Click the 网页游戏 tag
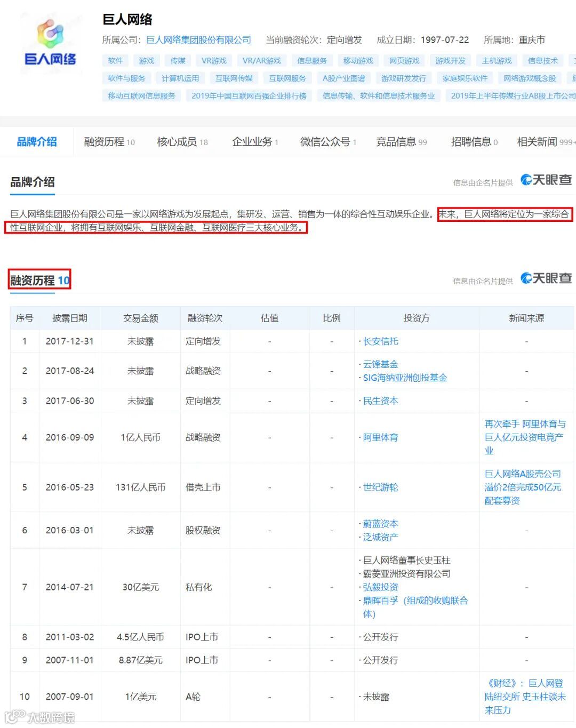Screen dimensions: 576x728 pyautogui.click(x=404, y=61)
